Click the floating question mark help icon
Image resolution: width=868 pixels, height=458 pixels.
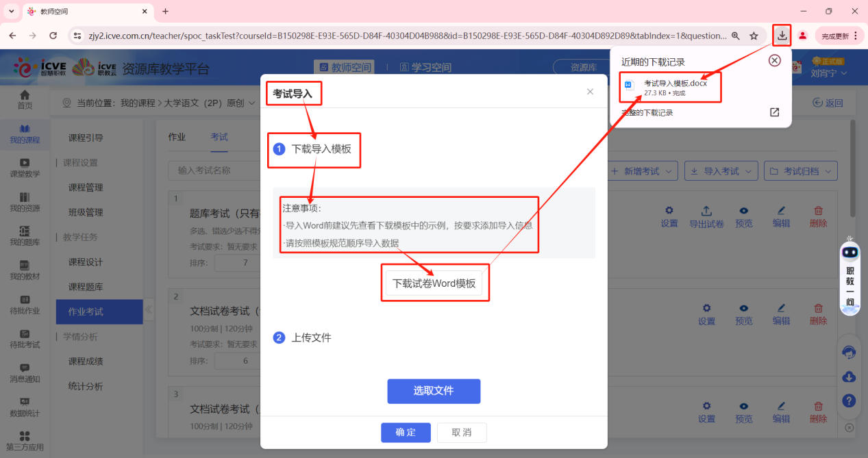click(849, 401)
